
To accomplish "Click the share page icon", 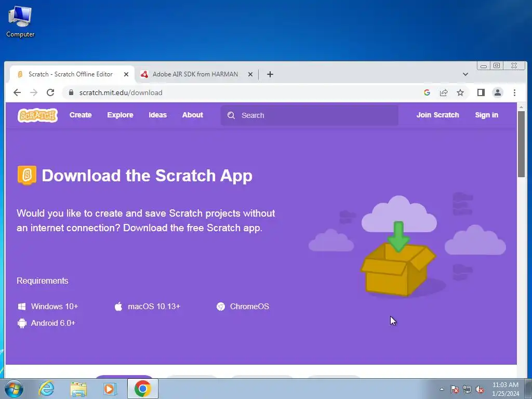I will click(444, 92).
